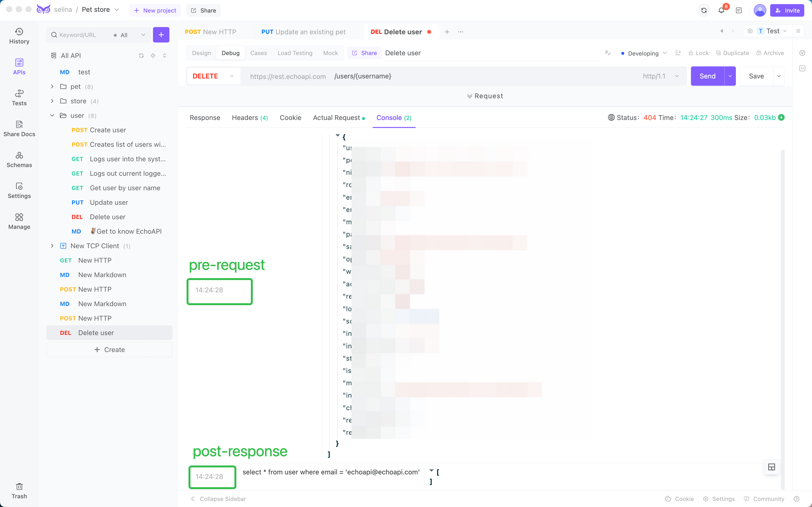Viewport: 812px width, 507px height.
Task: Toggle the Developing environment selector
Action: coord(644,53)
